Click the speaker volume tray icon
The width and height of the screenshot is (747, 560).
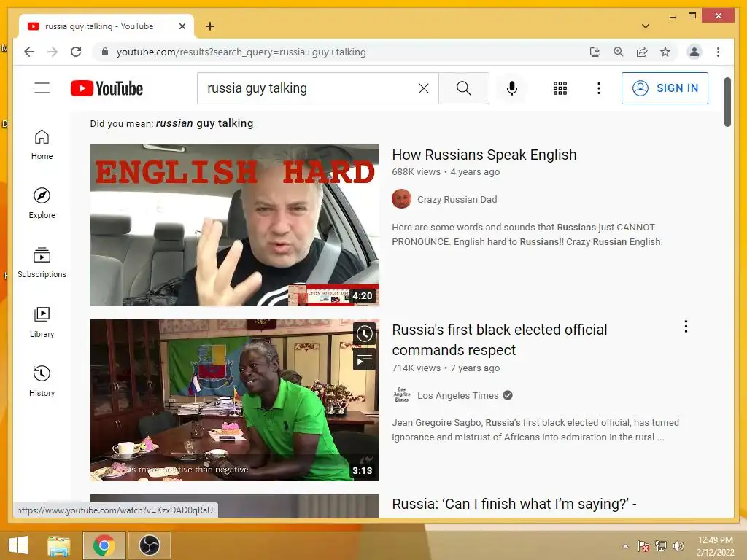click(x=678, y=546)
